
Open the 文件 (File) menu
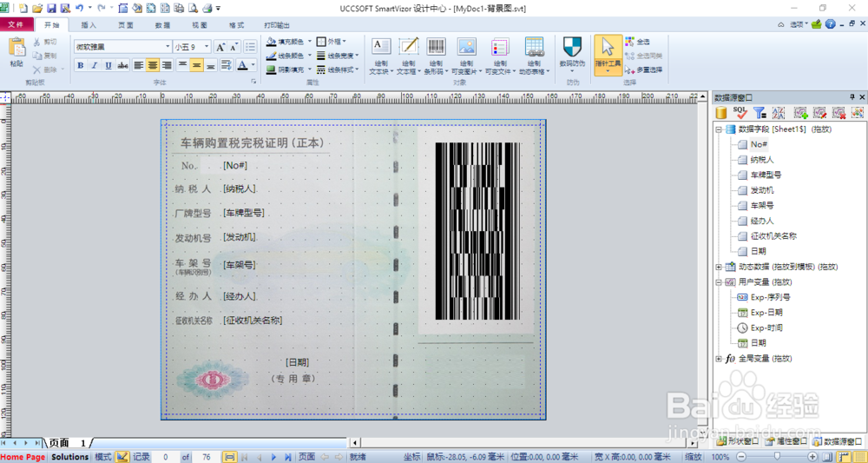click(x=16, y=25)
